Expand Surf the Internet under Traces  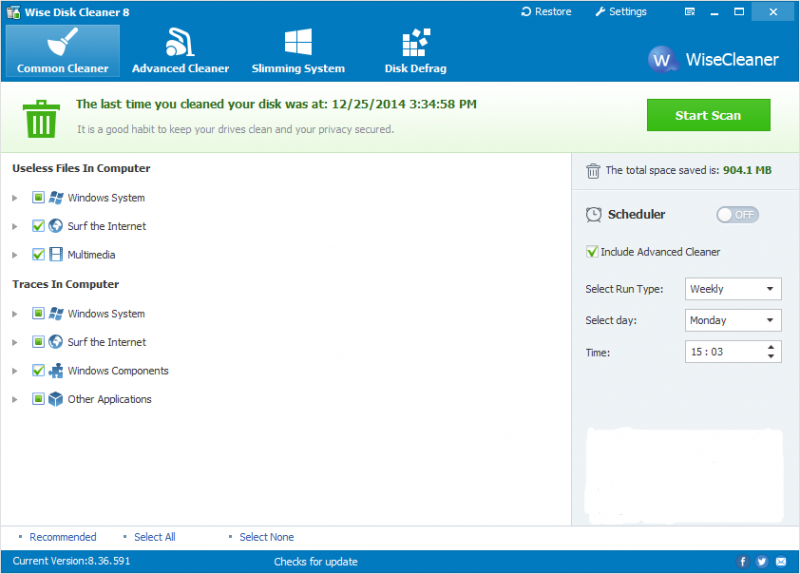(15, 342)
